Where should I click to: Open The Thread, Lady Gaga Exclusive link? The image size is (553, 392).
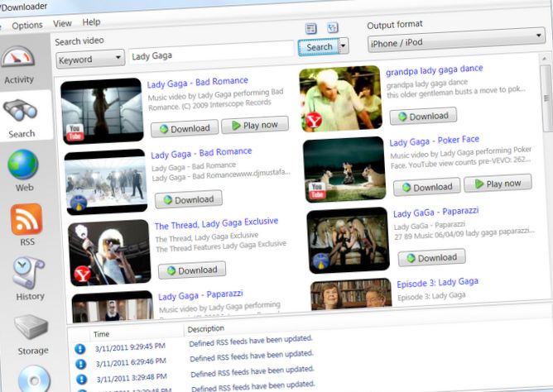coord(216,223)
